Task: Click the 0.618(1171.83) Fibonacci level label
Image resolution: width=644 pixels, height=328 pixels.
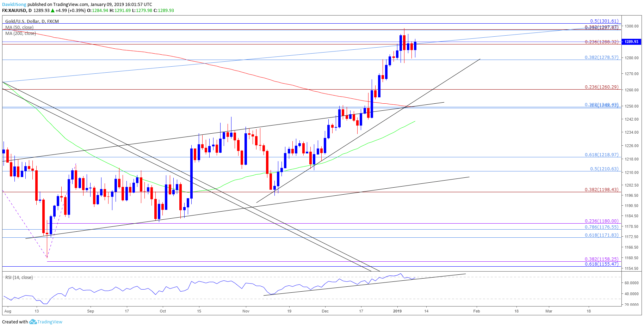Action: point(601,235)
